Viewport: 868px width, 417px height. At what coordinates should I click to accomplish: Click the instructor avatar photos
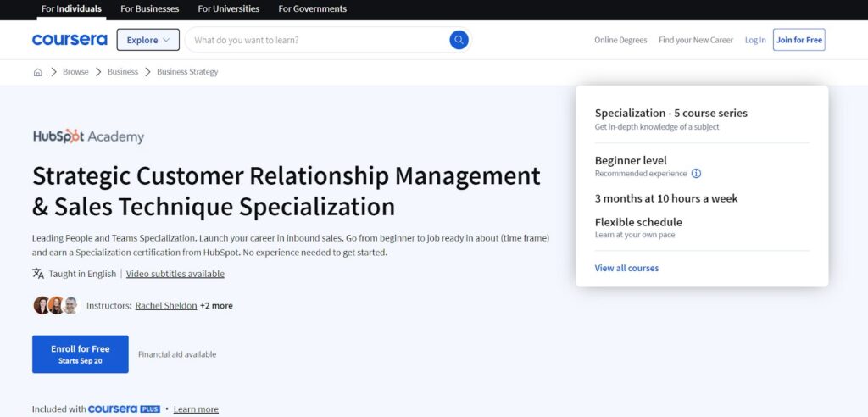(56, 305)
